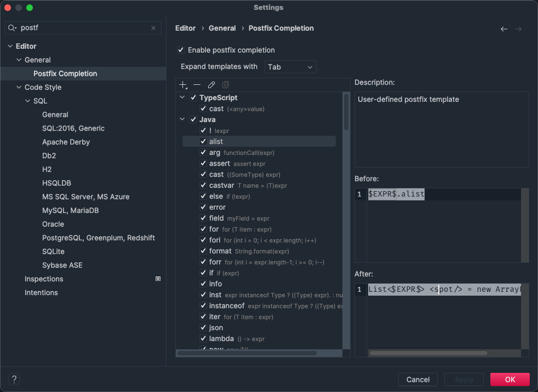Open the help question mark button
The height and width of the screenshot is (392, 538).
pyautogui.click(x=15, y=379)
